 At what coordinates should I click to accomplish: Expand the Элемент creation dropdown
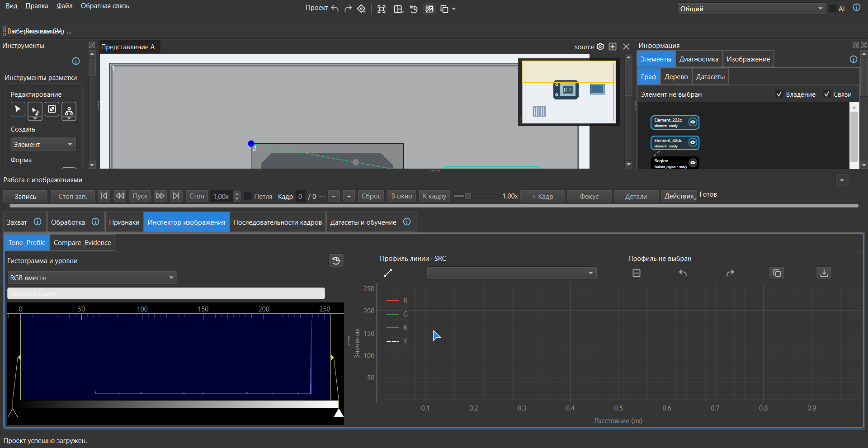click(x=43, y=144)
